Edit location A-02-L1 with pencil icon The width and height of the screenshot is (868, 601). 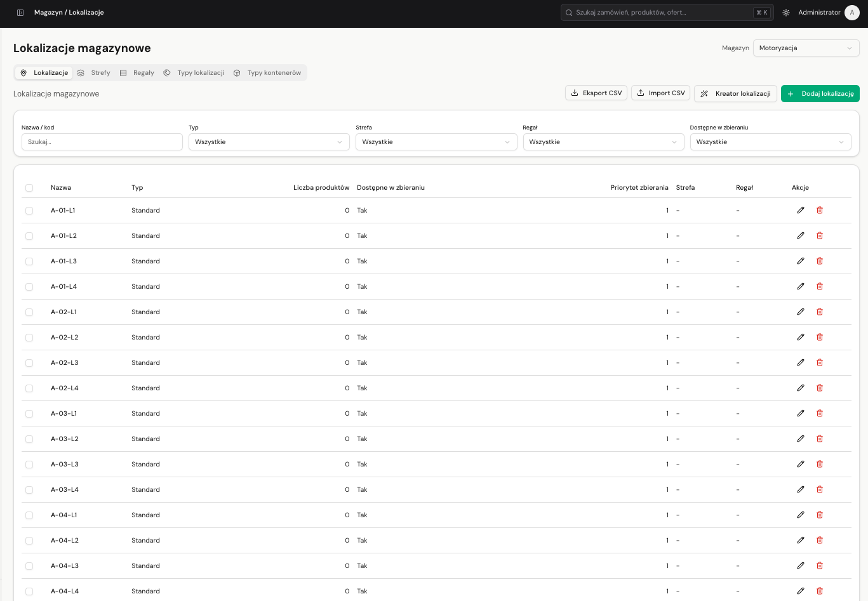801,312
